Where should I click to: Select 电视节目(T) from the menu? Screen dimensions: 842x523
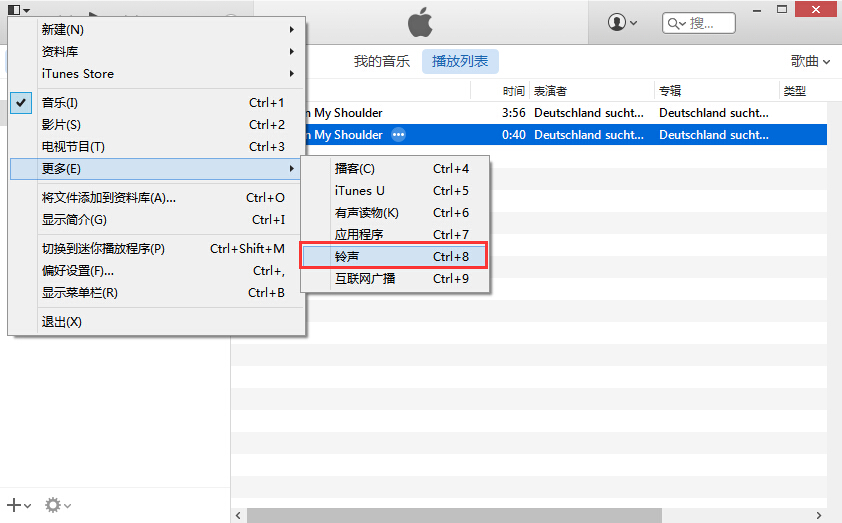pyautogui.click(x=157, y=147)
